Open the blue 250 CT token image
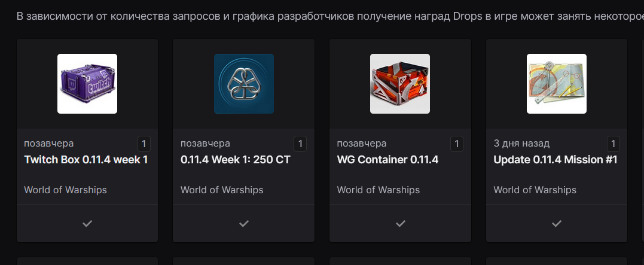This screenshot has height=265, width=644. pyautogui.click(x=244, y=84)
